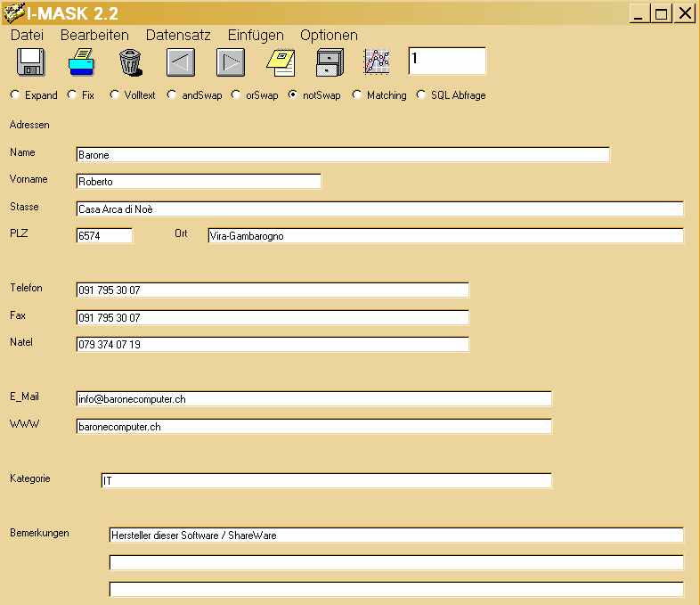Click the Name field containing Barone
The height and width of the screenshot is (605, 700).
point(343,154)
